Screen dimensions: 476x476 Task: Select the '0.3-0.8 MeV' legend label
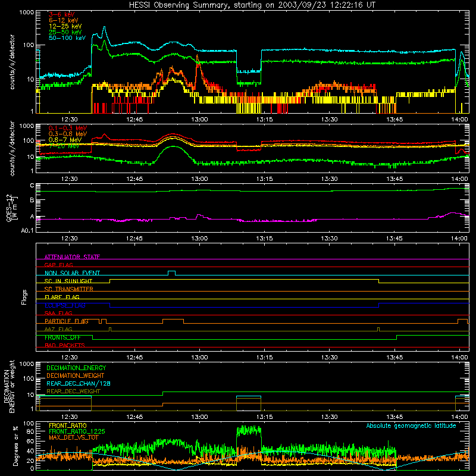click(x=68, y=134)
